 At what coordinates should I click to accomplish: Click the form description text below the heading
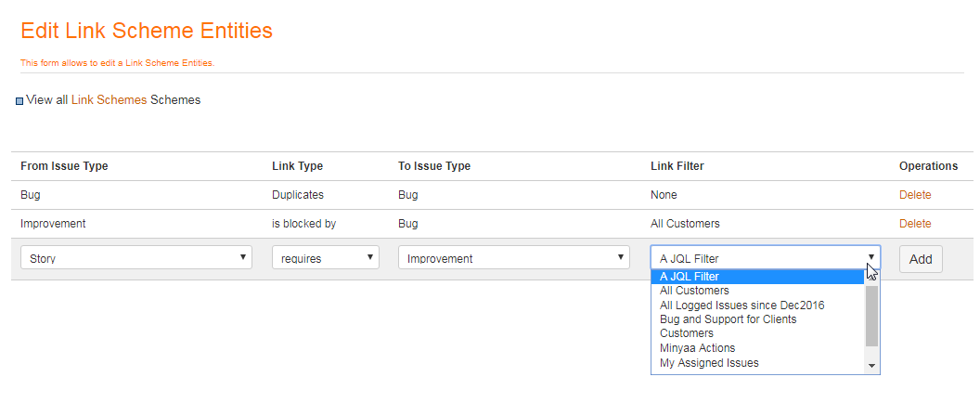tap(118, 63)
